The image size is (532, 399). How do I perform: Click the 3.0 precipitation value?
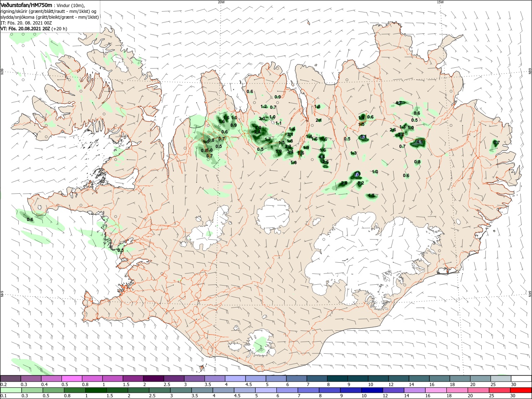[x=262, y=119]
